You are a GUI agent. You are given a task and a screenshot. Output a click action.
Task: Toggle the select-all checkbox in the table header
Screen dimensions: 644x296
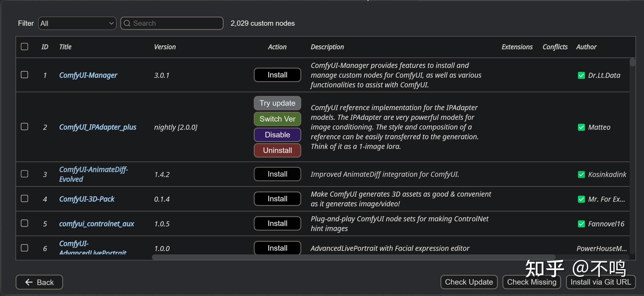tap(24, 47)
